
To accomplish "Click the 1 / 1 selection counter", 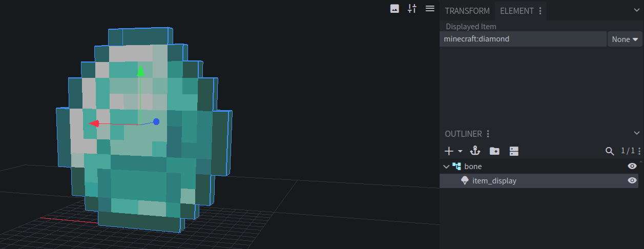I will coord(628,151).
